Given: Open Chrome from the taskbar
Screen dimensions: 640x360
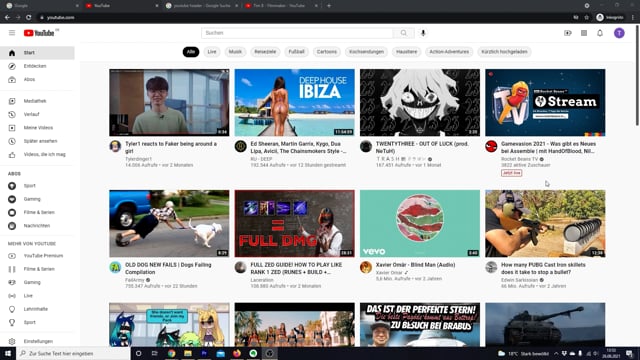Looking at the screenshot, I should click(171, 353).
